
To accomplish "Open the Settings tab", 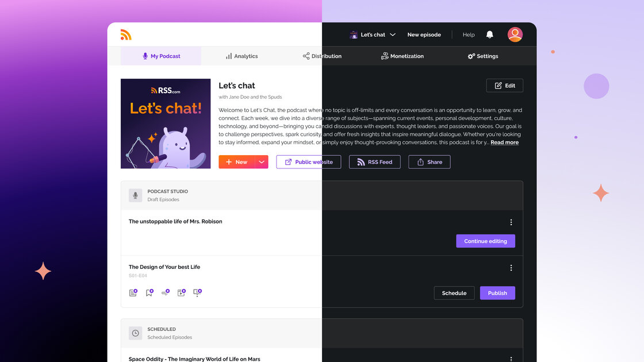I will click(482, 56).
